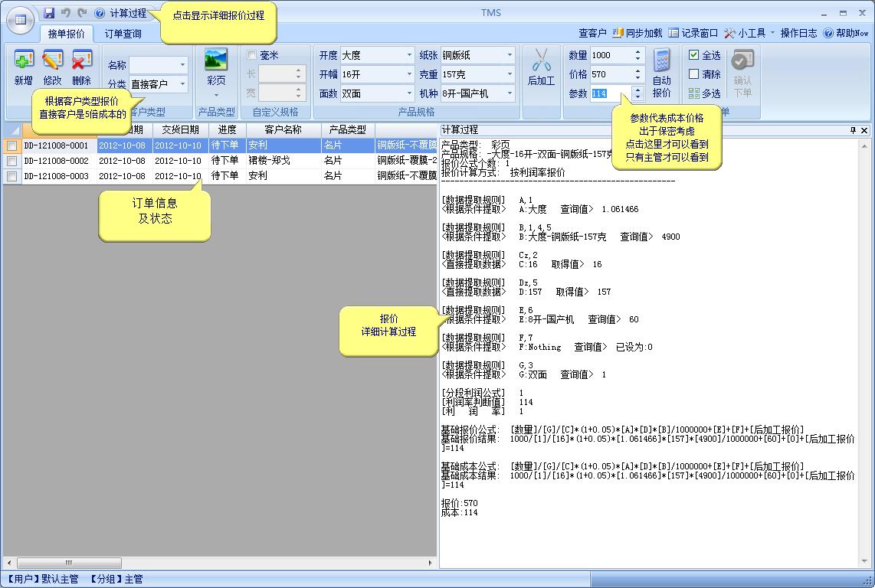The width and height of the screenshot is (875, 588).
Task: Click the 自动报价 calculator icon
Action: tap(661, 60)
